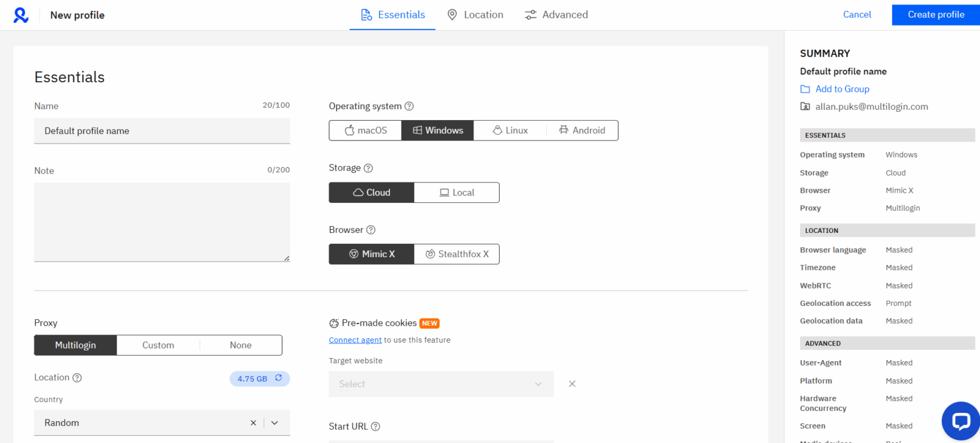The height and width of the screenshot is (443, 980).
Task: Open the Connect agent link
Action: [x=355, y=340]
